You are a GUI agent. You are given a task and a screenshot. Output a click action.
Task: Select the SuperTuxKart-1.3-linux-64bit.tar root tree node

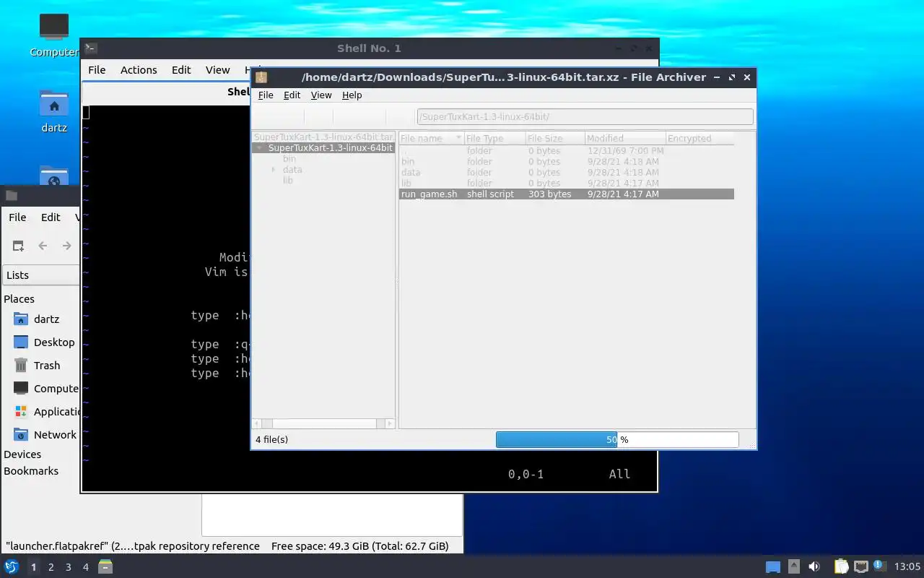pos(323,137)
